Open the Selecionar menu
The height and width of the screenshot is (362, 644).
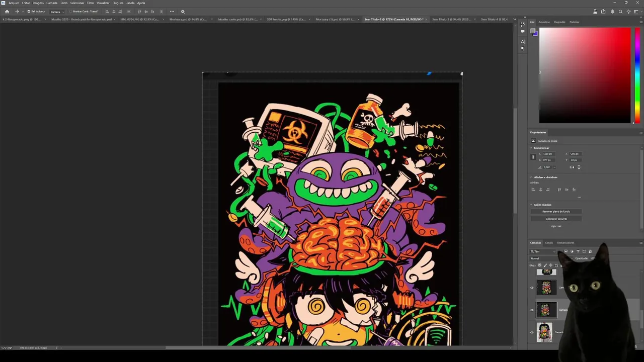tap(77, 3)
